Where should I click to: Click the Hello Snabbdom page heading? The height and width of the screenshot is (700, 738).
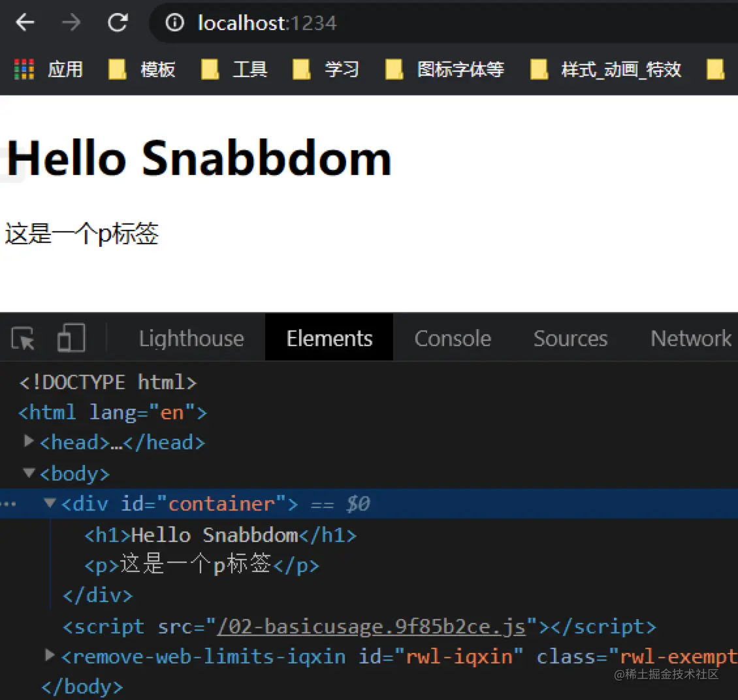199,159
